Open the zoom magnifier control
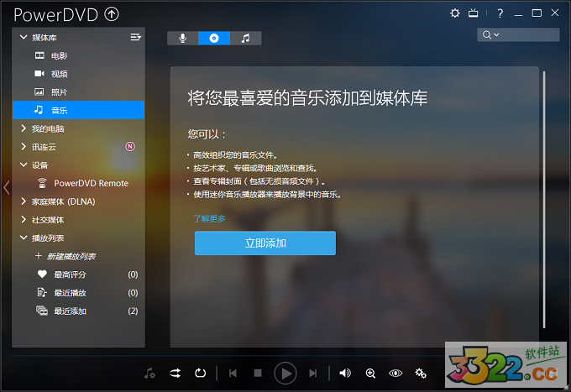Image resolution: width=571 pixels, height=392 pixels. click(x=370, y=373)
